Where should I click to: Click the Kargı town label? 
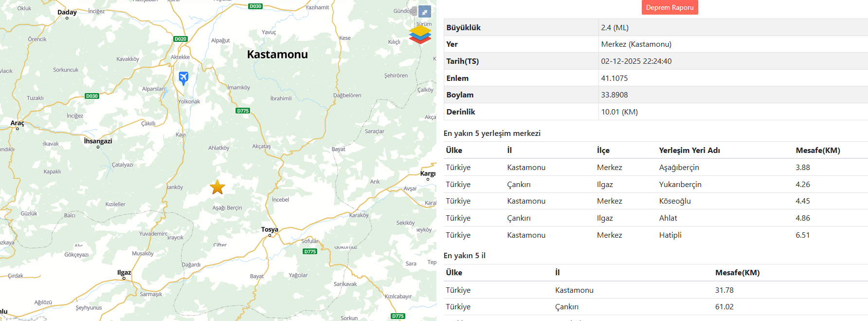(x=428, y=173)
